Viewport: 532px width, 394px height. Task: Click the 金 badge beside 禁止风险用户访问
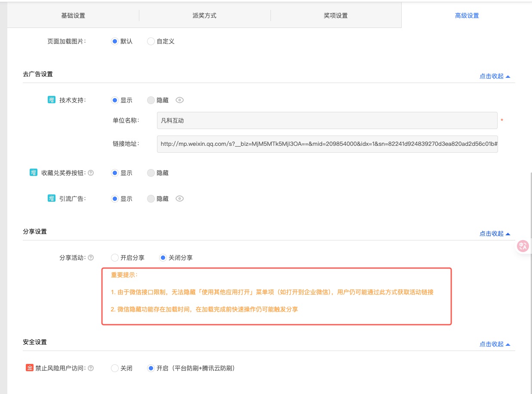pos(30,368)
